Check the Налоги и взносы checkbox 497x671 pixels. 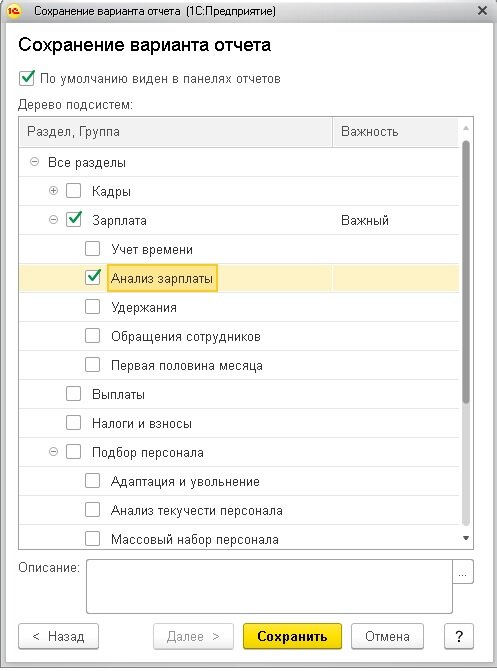74,423
